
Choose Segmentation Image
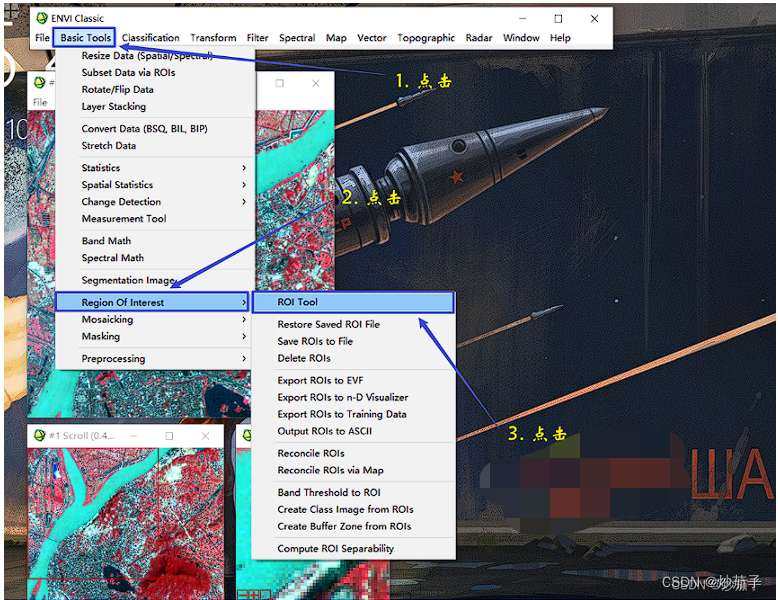[x=155, y=280]
